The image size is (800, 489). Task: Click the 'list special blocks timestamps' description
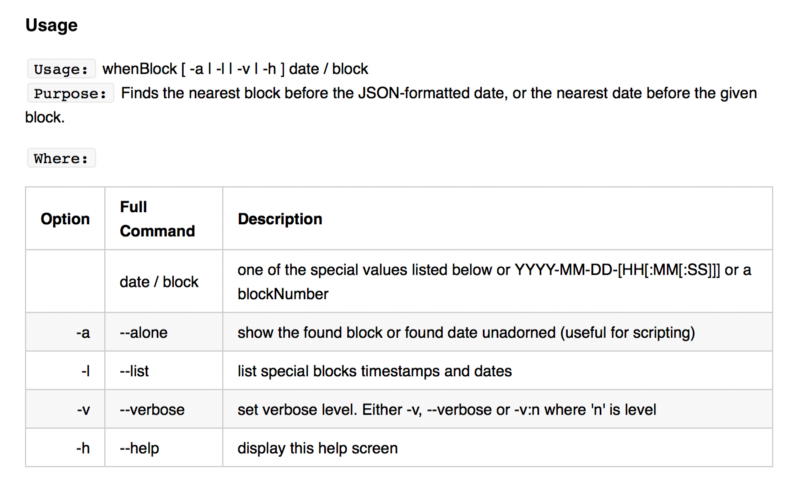click(x=374, y=371)
